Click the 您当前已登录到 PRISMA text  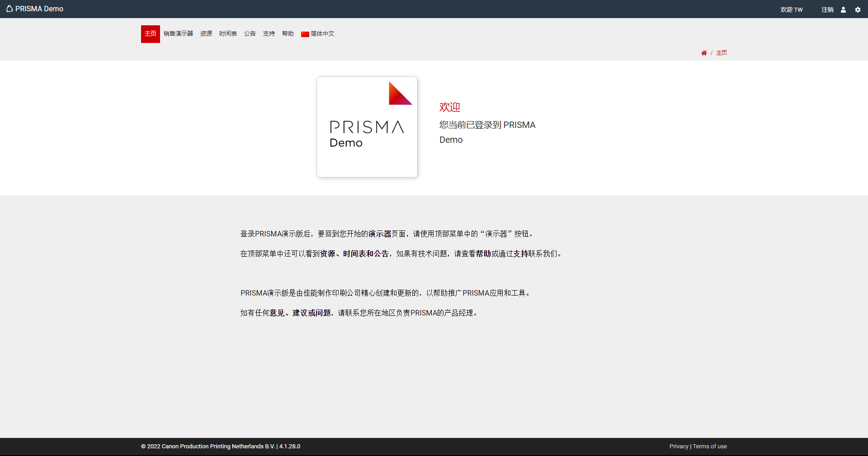click(487, 125)
